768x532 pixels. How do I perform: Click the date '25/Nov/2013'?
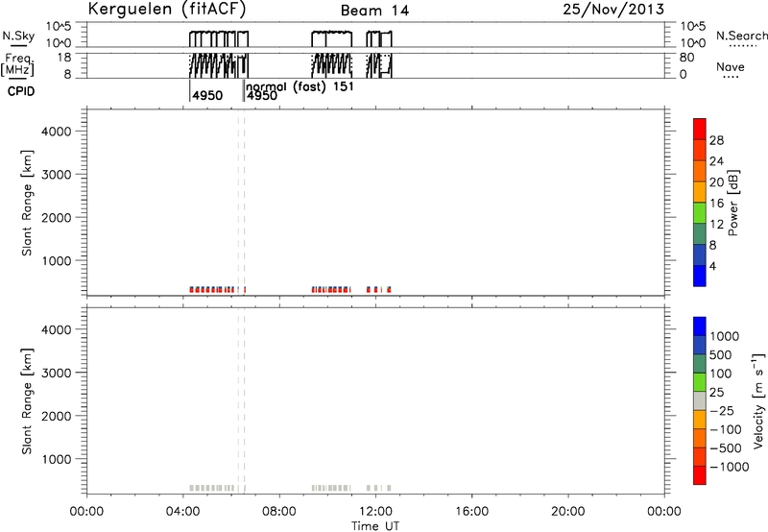(613, 10)
